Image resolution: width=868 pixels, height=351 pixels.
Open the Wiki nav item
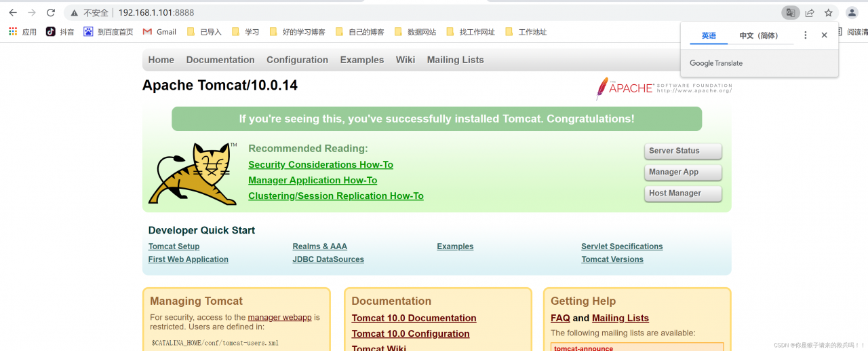point(406,60)
